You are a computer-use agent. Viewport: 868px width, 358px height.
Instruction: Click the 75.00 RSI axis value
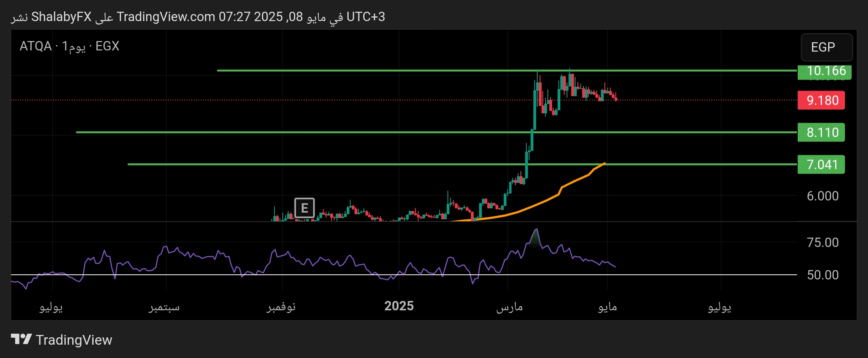pyautogui.click(x=823, y=242)
